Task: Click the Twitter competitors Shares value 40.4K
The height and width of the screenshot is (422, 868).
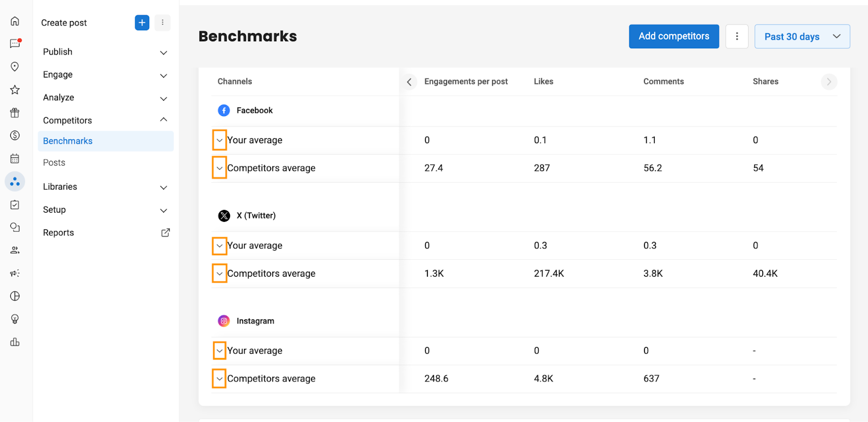Action: pos(765,274)
